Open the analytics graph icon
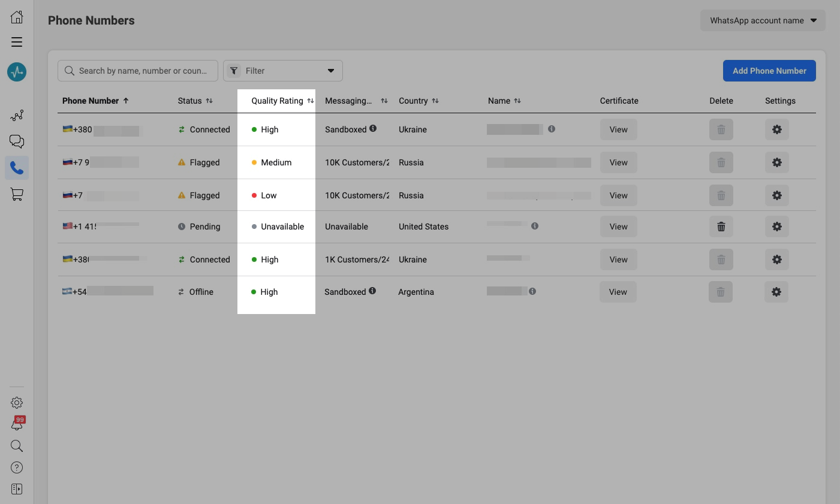This screenshot has width=840, height=504. point(17,115)
